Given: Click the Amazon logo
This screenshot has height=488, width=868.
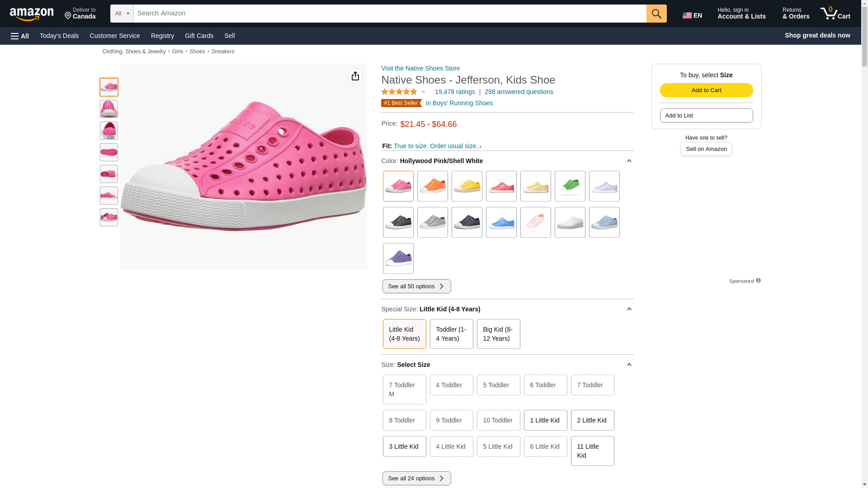Looking at the screenshot, I should click(x=32, y=14).
